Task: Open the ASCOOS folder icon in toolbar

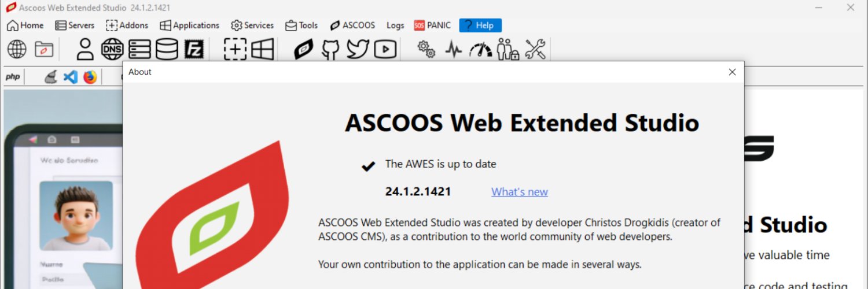Action: click(x=44, y=50)
